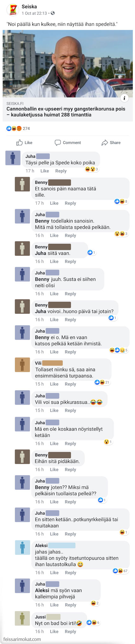This screenshot has height=644, width=135.
Task: Click Seiska page name at top
Action: [x=29, y=6]
